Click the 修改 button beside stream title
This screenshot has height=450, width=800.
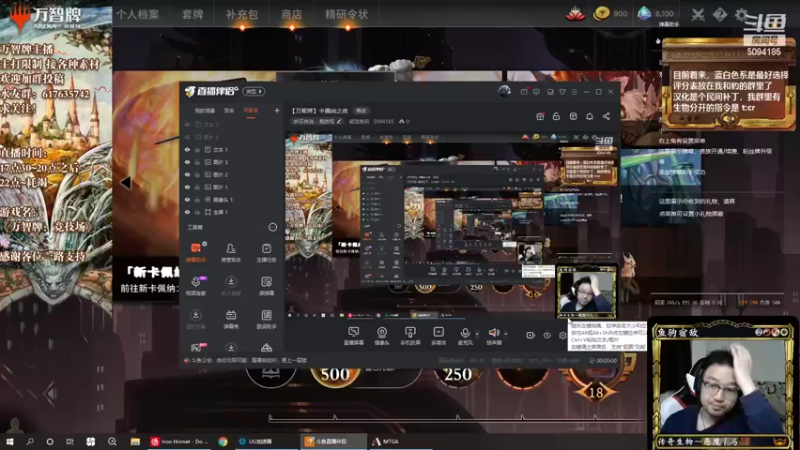pyautogui.click(x=361, y=111)
